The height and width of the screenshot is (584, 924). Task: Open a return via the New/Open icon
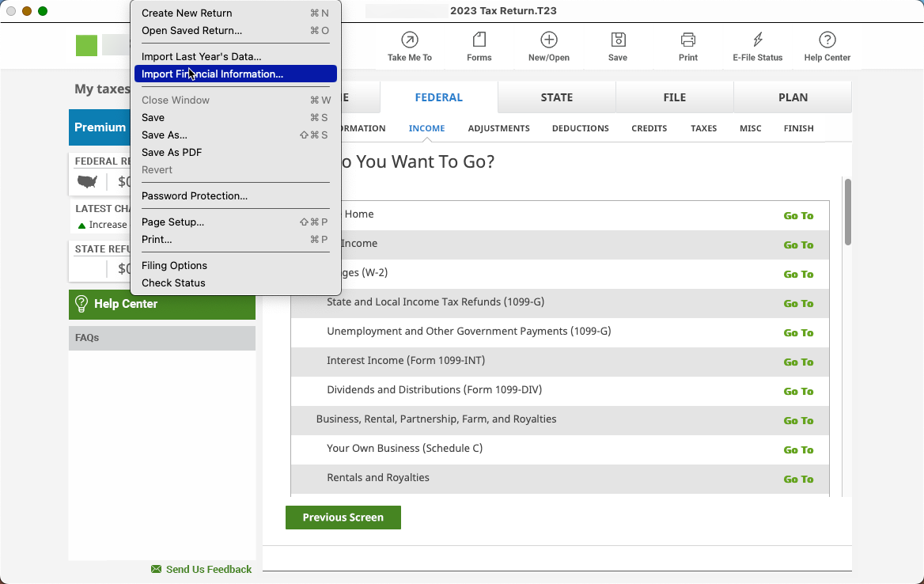548,46
